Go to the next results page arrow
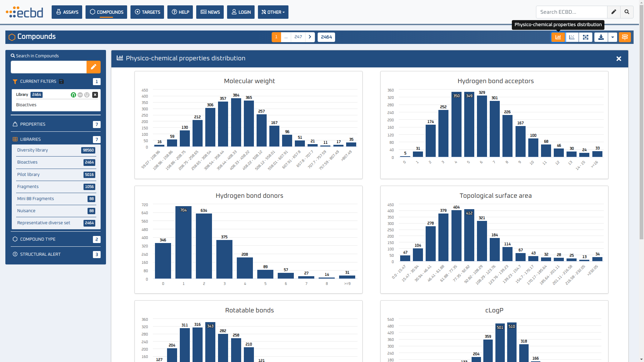Screen dimensions: 644x362 tap(310, 37)
